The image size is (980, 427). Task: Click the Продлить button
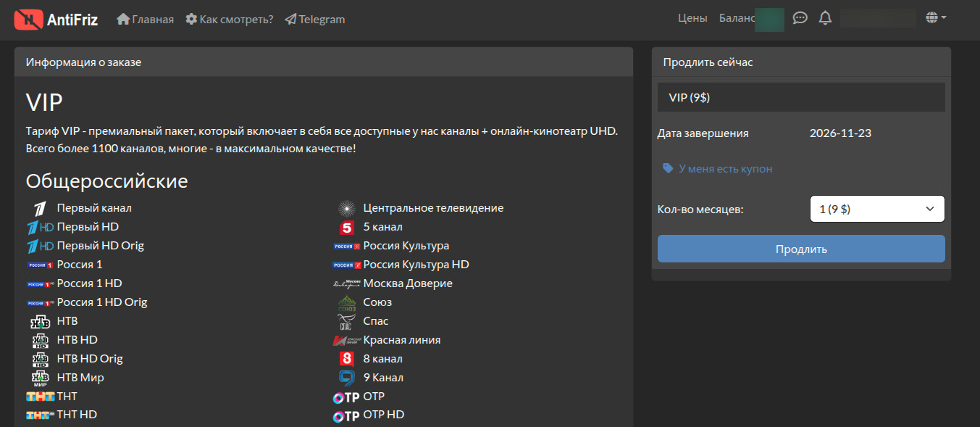click(801, 249)
